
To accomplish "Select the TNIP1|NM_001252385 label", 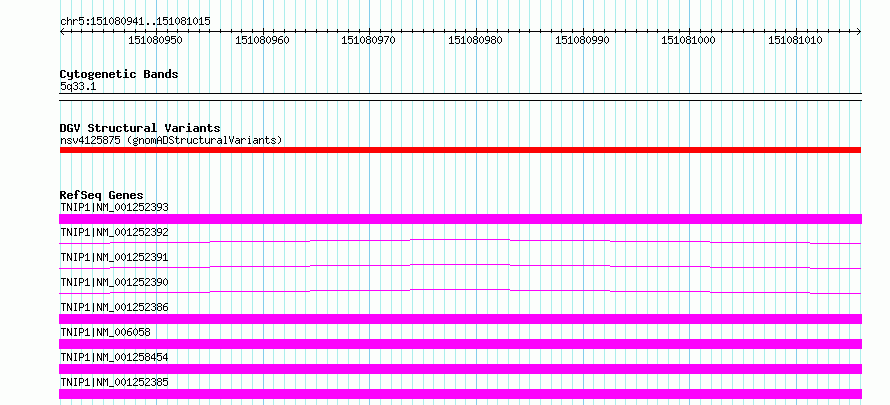I will pos(114,382).
